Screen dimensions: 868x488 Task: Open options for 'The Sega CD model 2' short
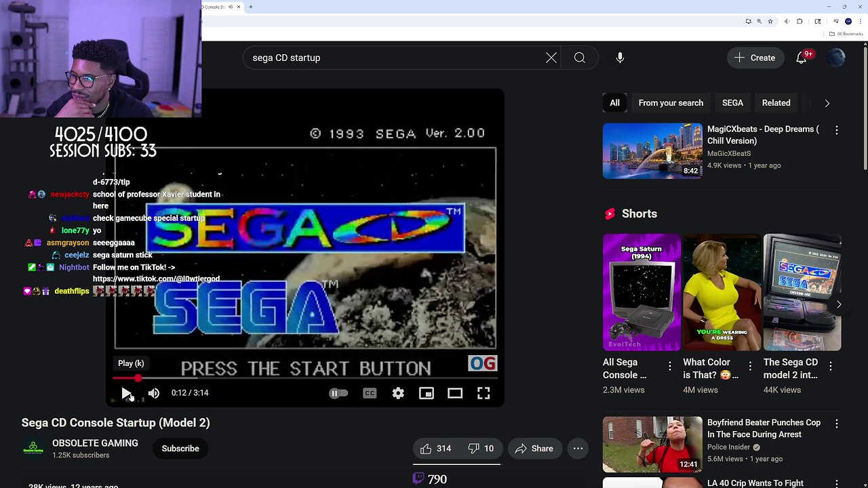pyautogui.click(x=831, y=366)
